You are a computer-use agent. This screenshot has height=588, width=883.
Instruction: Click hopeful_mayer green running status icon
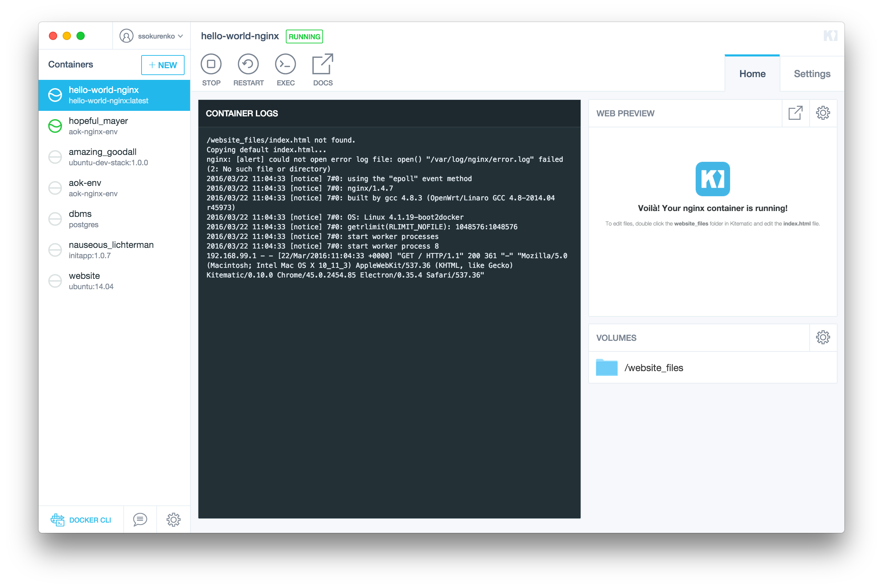pos(55,126)
